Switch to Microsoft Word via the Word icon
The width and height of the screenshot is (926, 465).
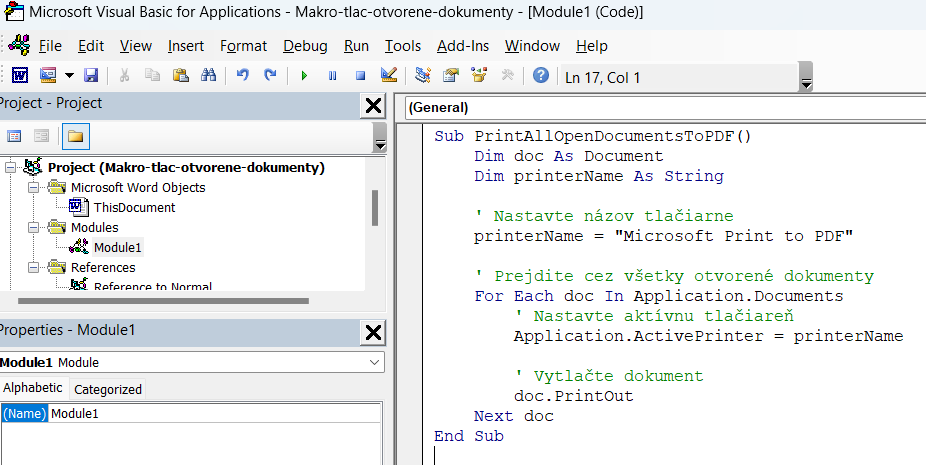(x=20, y=76)
